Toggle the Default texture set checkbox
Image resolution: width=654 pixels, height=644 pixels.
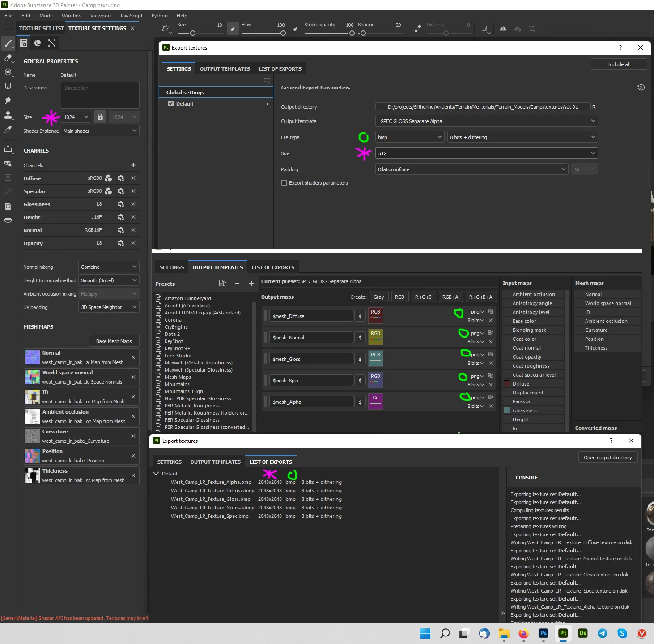pyautogui.click(x=170, y=103)
